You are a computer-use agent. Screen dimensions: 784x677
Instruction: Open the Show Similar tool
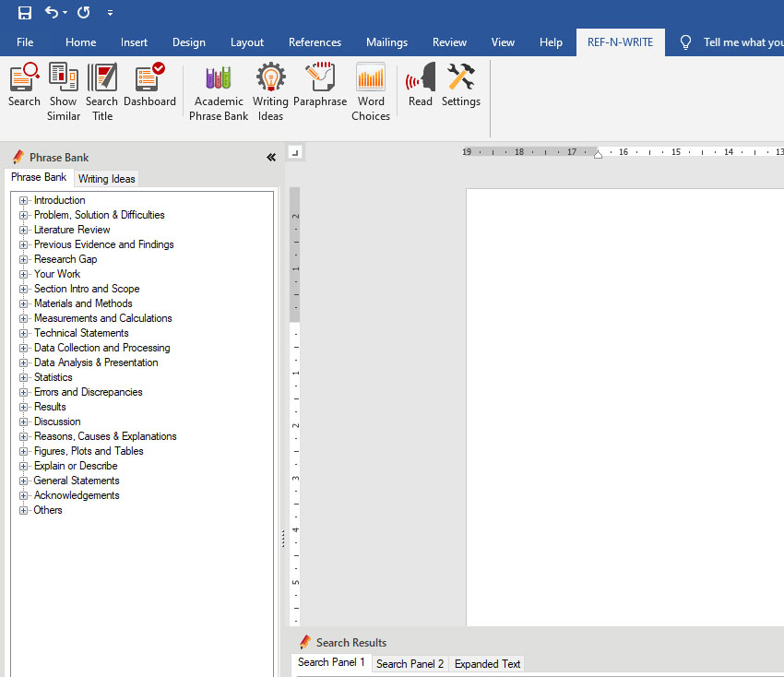click(63, 90)
